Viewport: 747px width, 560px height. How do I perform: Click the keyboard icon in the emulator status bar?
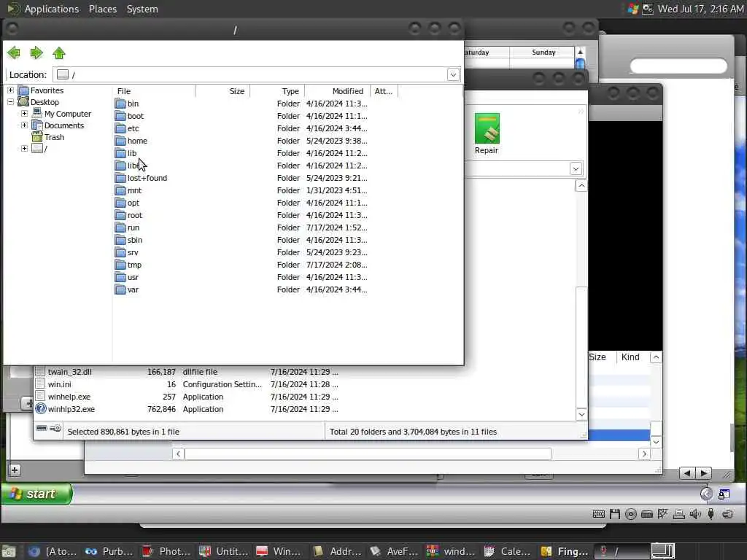[x=599, y=514]
